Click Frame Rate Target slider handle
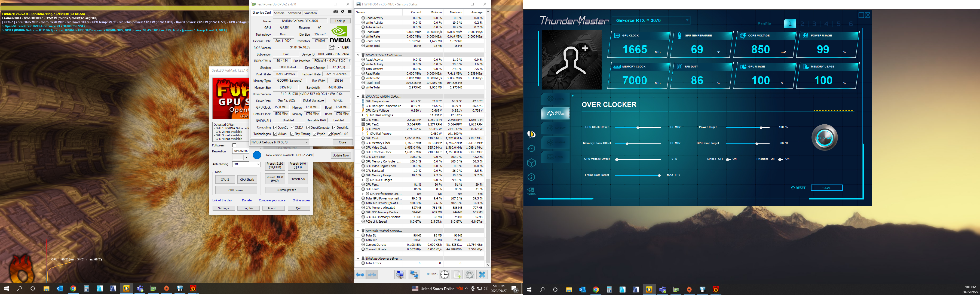This screenshot has width=980, height=295. [659, 175]
